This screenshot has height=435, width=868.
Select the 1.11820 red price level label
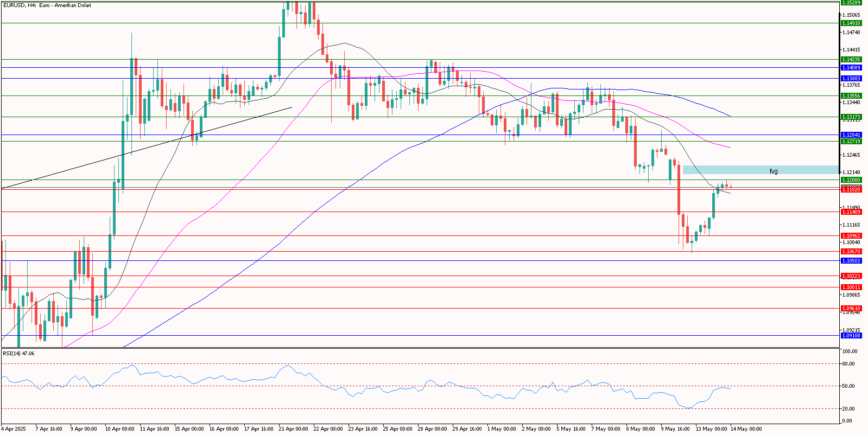(851, 190)
